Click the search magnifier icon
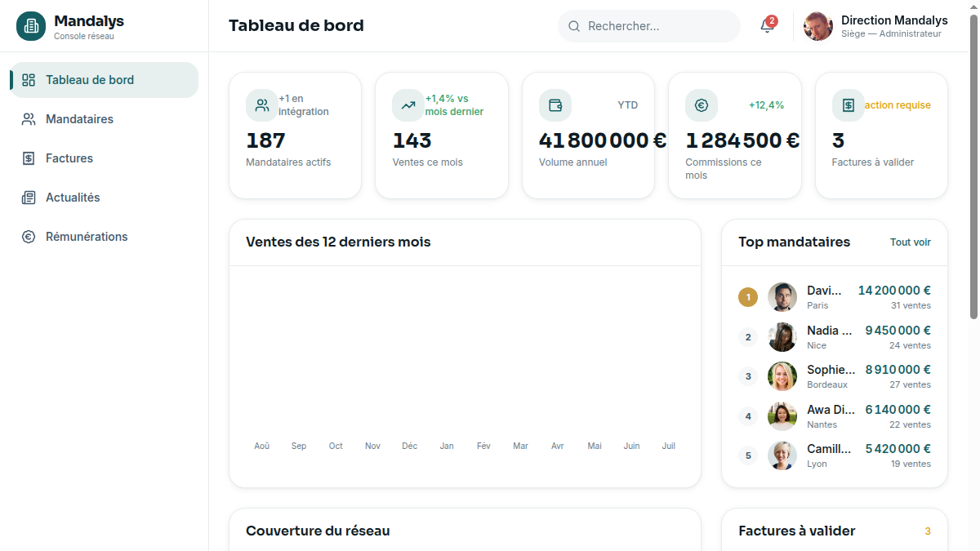 tap(574, 26)
